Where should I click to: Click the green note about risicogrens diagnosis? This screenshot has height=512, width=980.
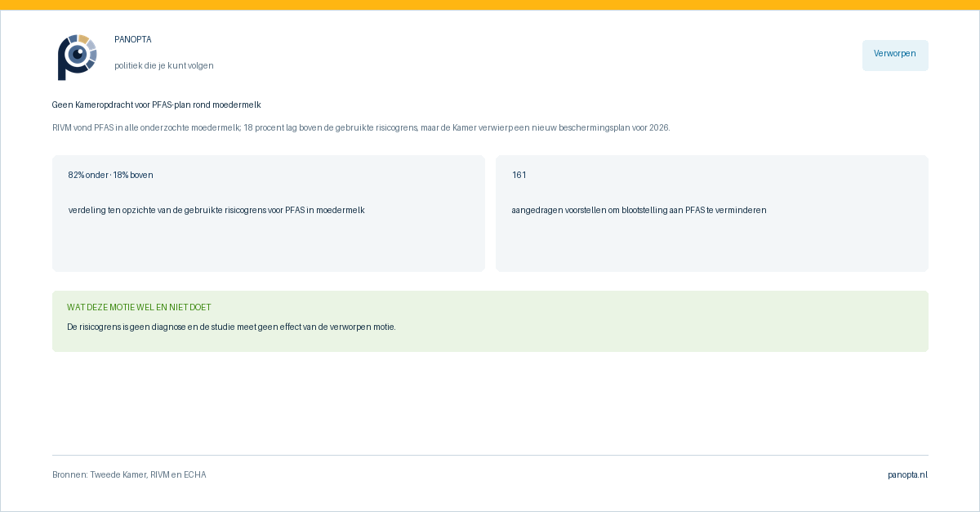[231, 327]
